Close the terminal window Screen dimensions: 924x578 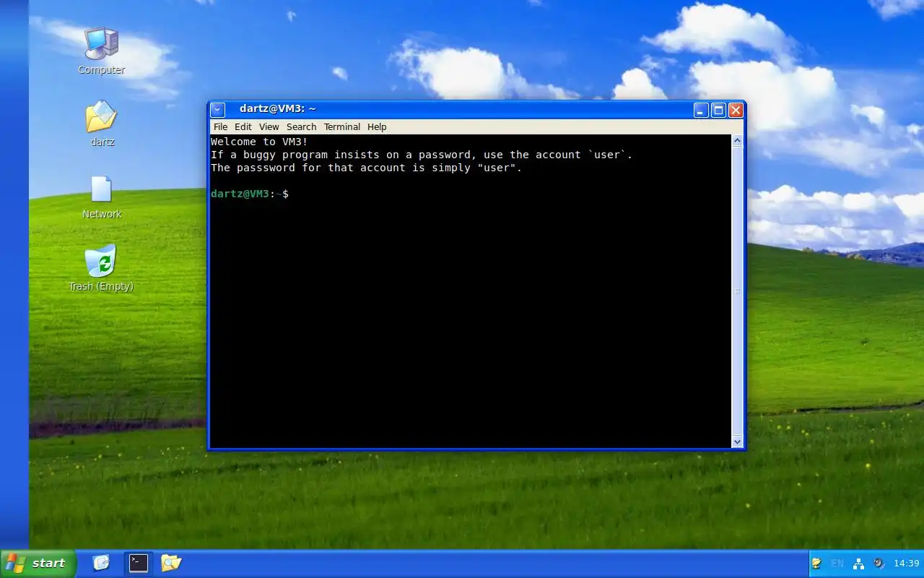[736, 110]
